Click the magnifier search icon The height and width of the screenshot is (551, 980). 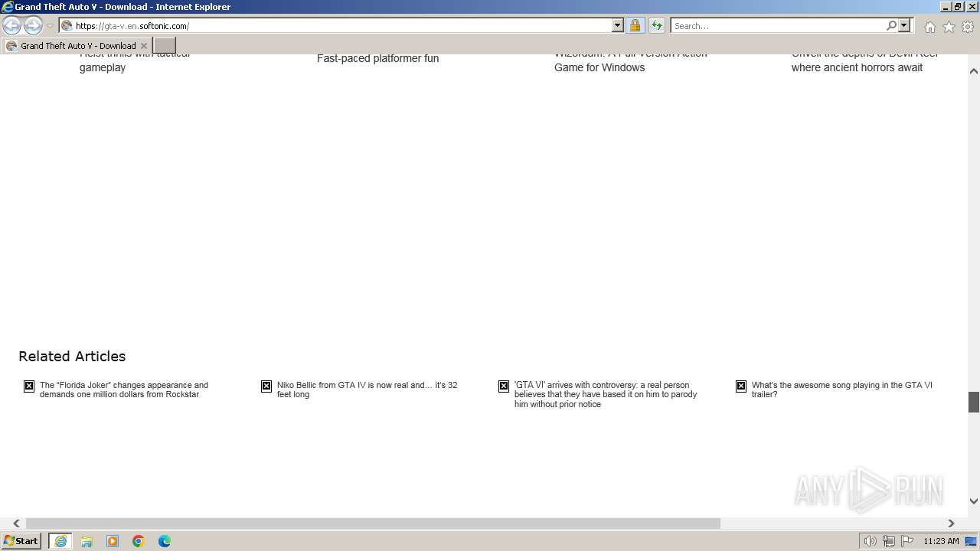[891, 25]
